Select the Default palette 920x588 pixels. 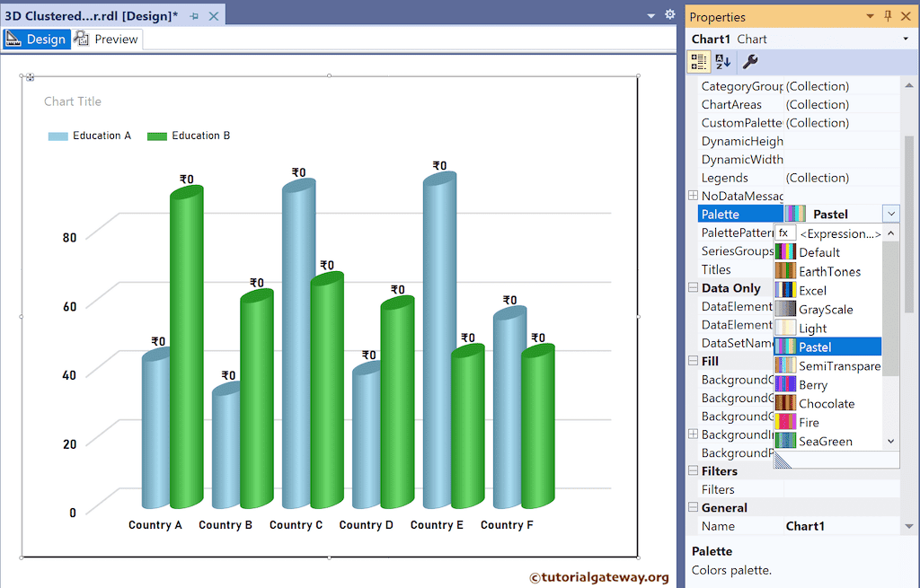(x=827, y=252)
